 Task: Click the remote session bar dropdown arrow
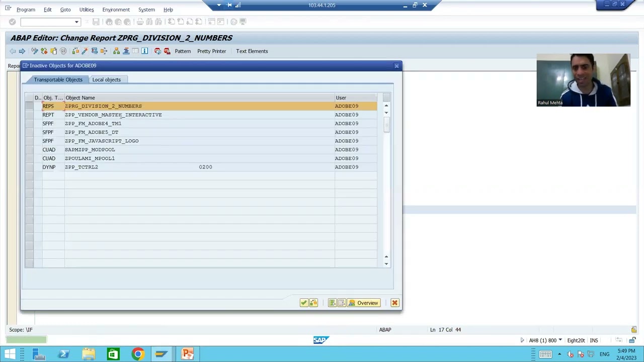click(219, 5)
